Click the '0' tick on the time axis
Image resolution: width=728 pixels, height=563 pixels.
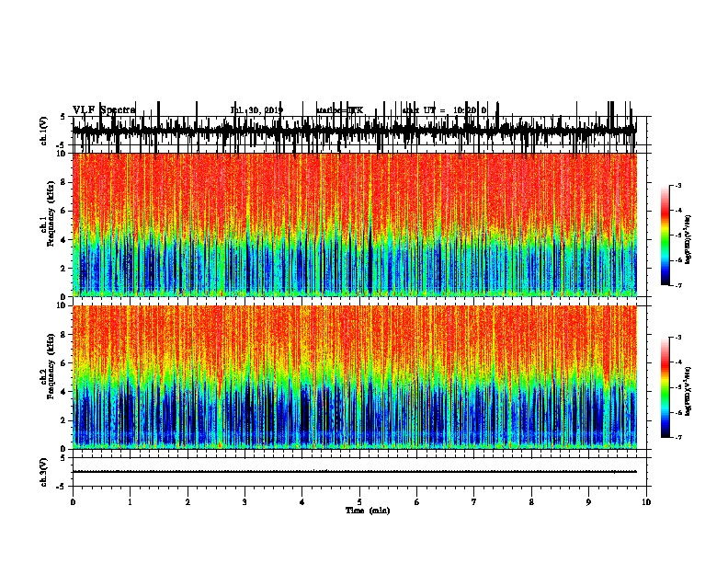click(x=73, y=502)
